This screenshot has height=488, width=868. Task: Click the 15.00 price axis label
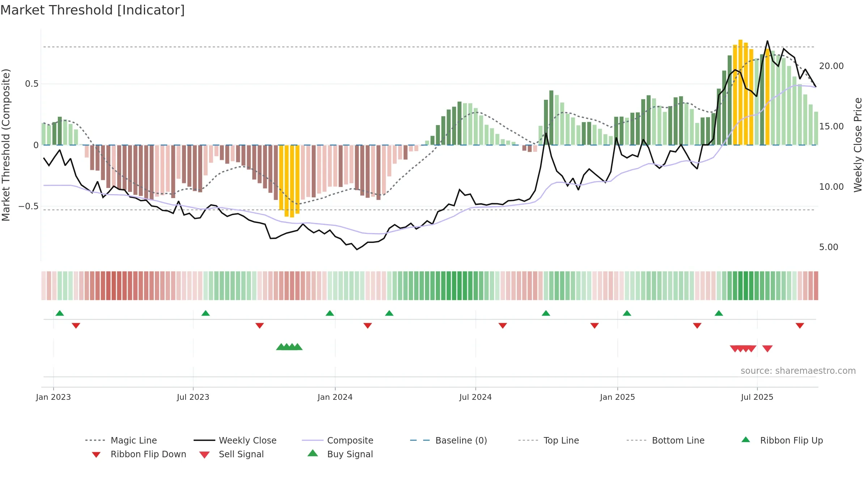click(x=831, y=127)
